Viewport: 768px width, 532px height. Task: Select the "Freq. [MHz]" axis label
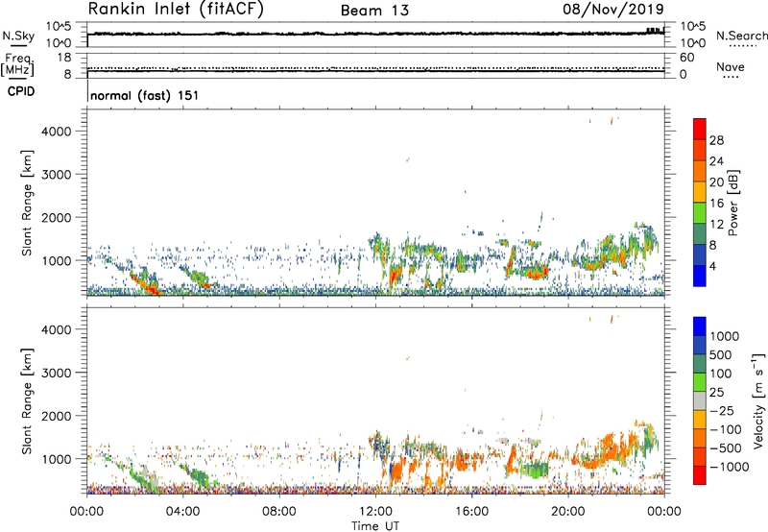pos(17,64)
